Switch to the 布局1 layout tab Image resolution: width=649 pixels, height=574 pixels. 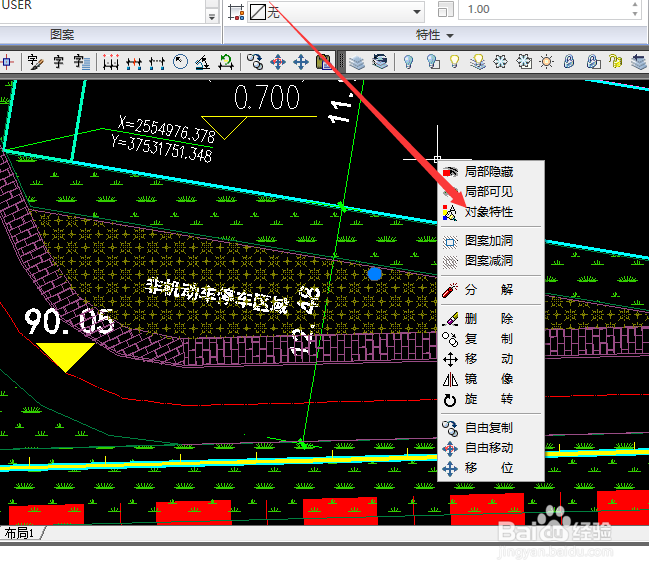coord(19,533)
